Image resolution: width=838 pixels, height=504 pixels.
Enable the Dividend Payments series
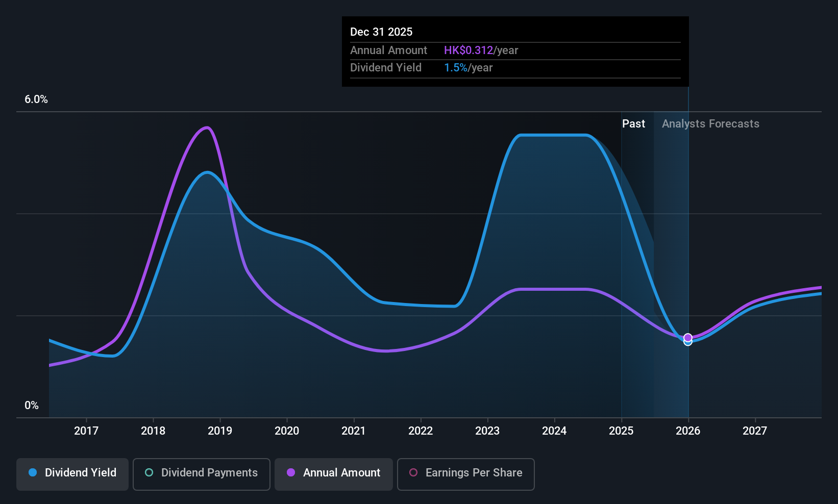[202, 474]
